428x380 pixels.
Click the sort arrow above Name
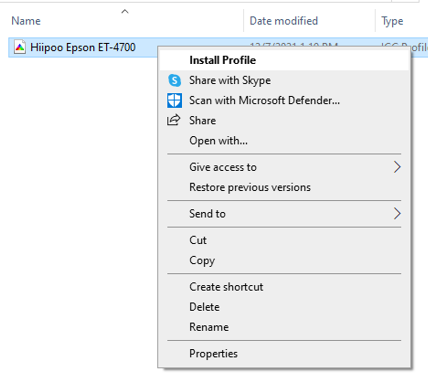[x=125, y=12]
